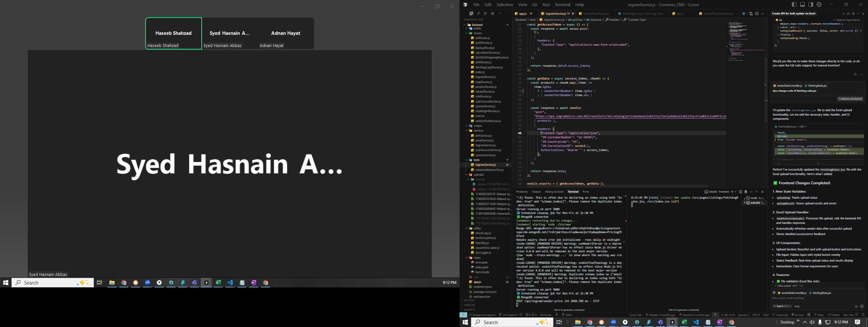
Task: Open nodemon.json in the explorer
Action: 483,287
